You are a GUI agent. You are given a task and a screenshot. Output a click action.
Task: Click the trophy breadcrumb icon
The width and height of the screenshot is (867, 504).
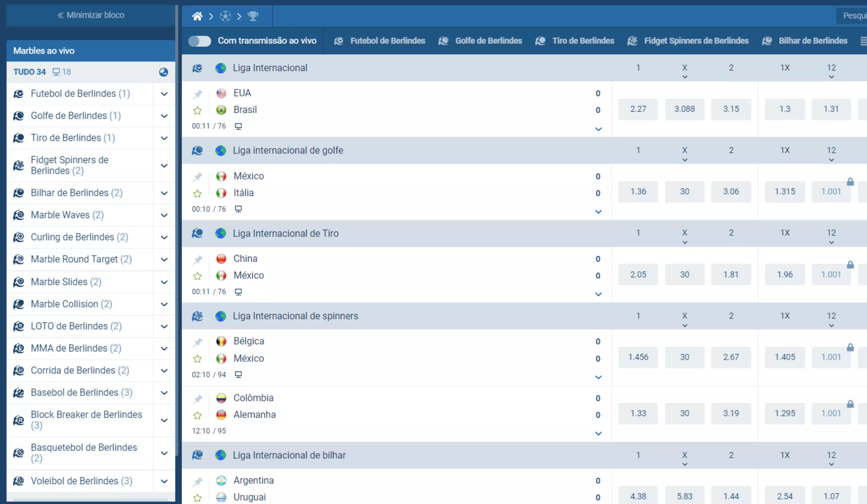click(253, 16)
